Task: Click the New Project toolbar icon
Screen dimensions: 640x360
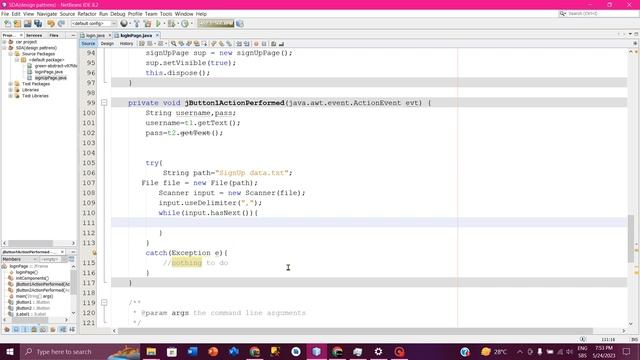Action: pos(17,24)
